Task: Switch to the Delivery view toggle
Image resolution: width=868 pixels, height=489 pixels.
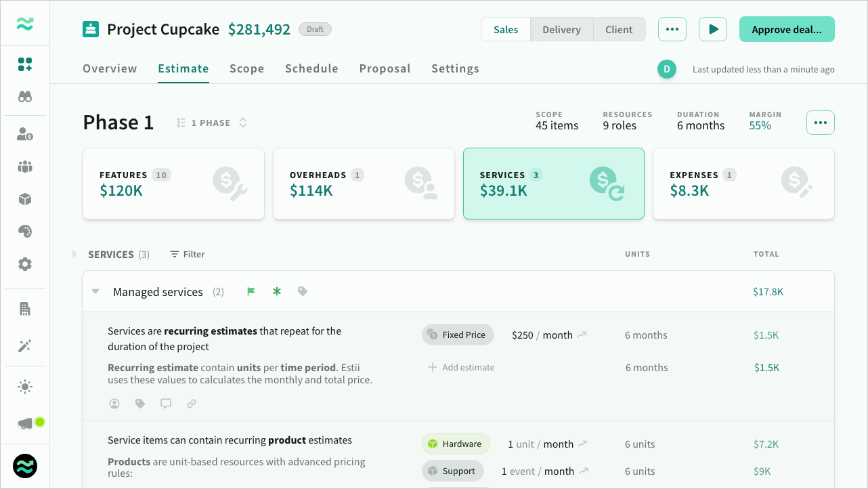Action: 561,30
